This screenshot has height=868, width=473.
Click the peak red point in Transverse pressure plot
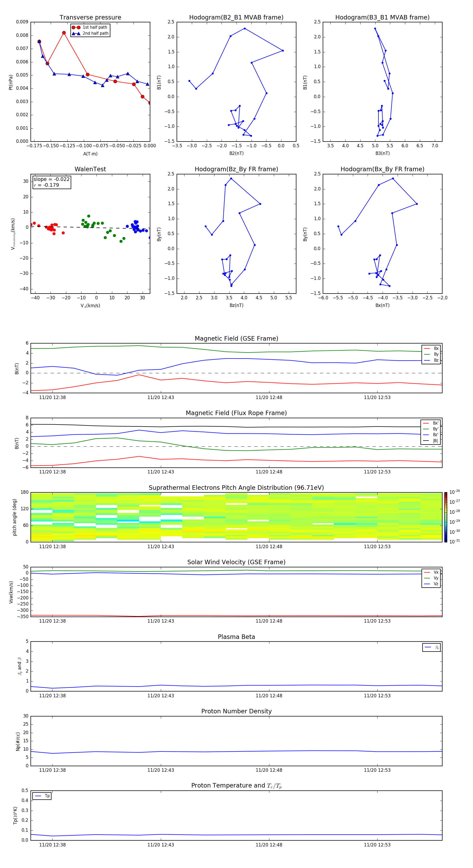(64, 33)
